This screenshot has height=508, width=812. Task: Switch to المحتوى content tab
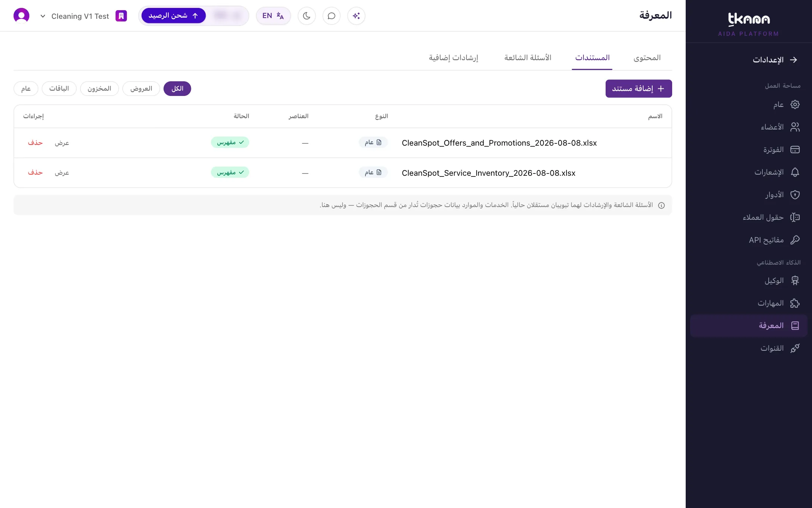pyautogui.click(x=647, y=58)
